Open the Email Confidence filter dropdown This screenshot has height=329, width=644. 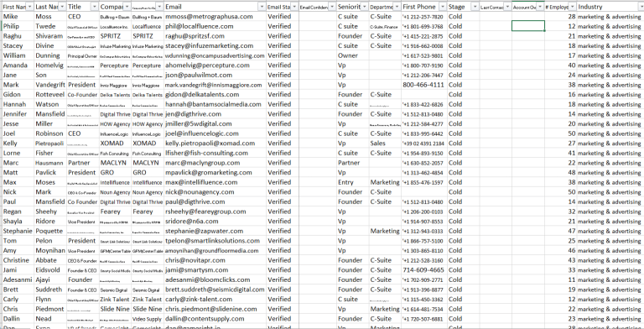[x=332, y=7]
